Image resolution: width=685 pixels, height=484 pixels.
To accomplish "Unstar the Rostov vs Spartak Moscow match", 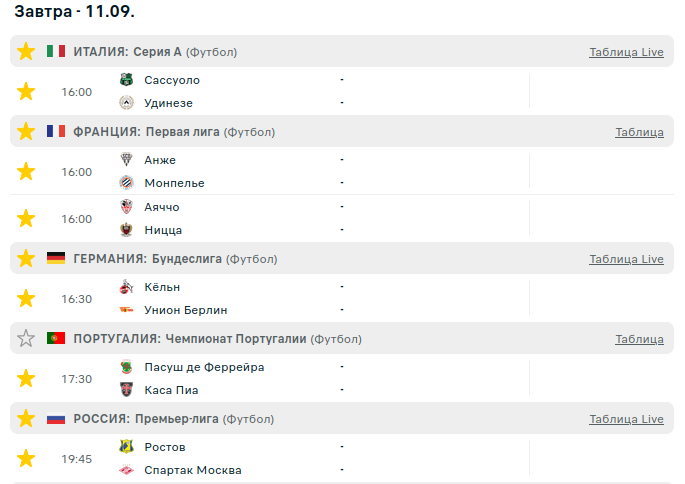I will click(x=26, y=459).
